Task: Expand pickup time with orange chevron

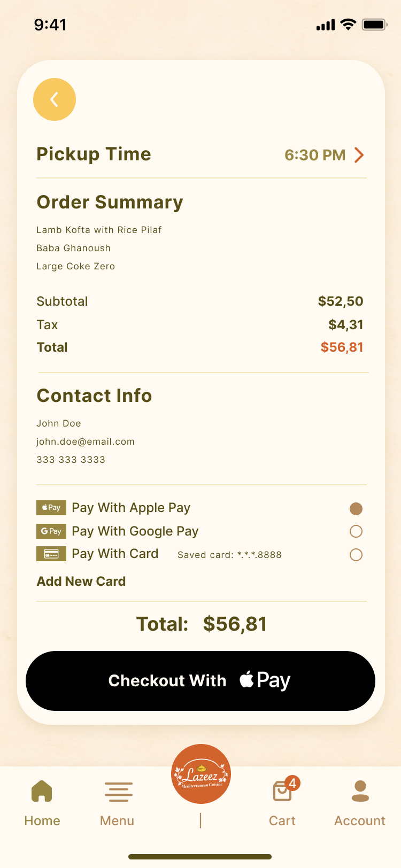Action: coord(359,155)
